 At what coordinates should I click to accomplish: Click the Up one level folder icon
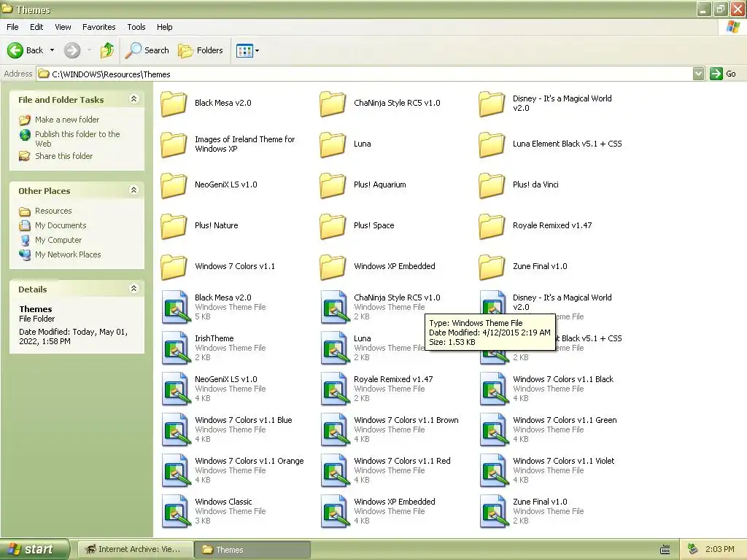pyautogui.click(x=107, y=50)
